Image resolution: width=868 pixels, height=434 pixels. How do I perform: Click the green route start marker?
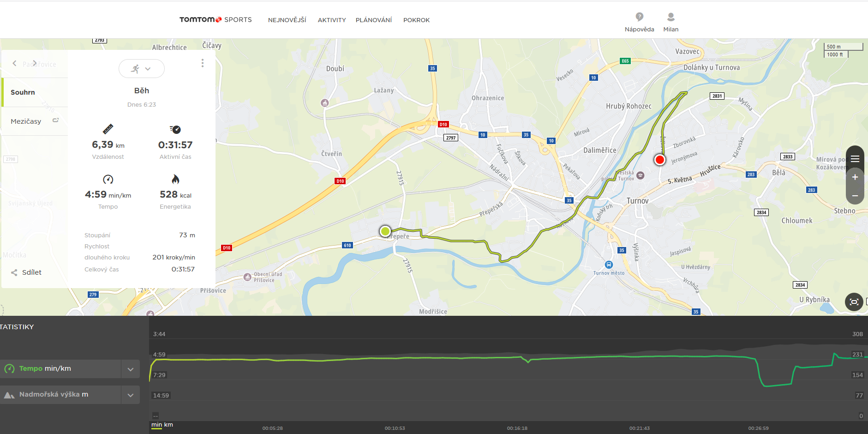pos(385,231)
